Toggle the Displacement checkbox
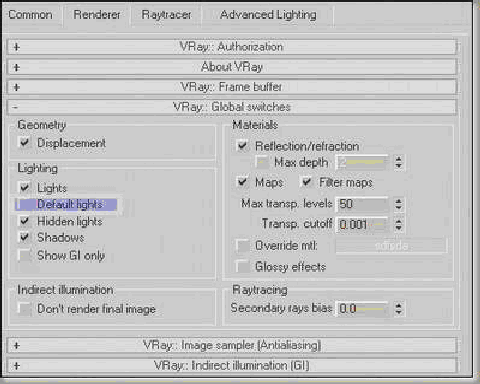The height and width of the screenshot is (384, 480). point(25,142)
